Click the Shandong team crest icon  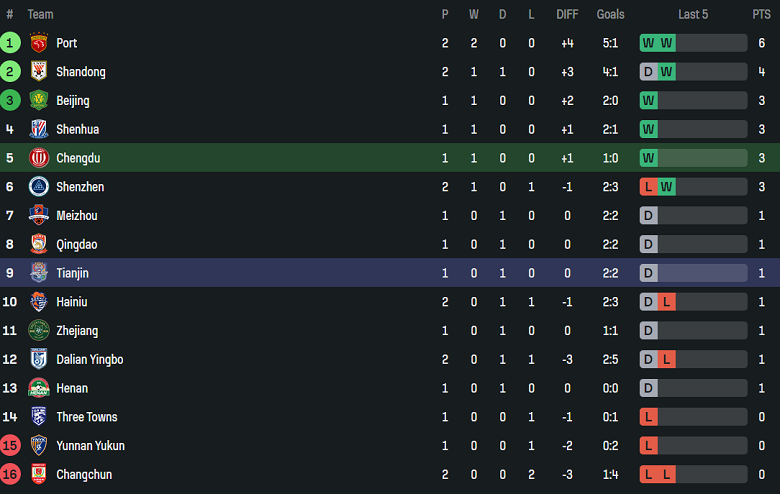pos(39,72)
